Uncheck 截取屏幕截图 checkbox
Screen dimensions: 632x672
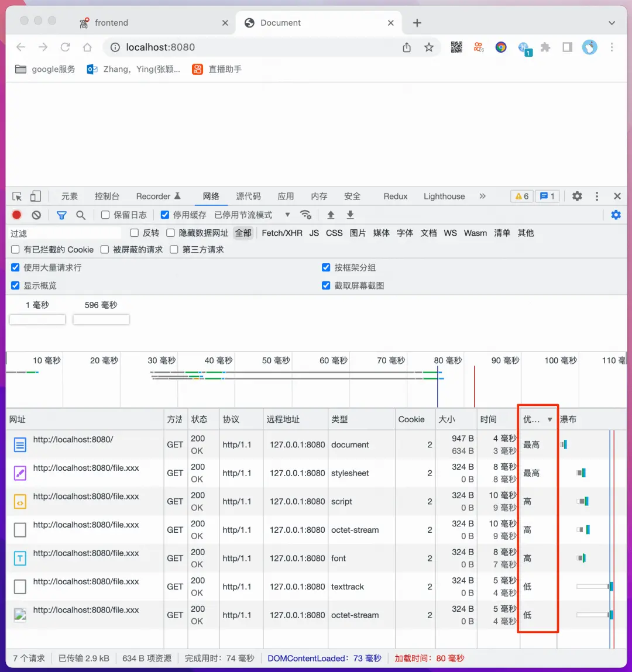point(326,285)
